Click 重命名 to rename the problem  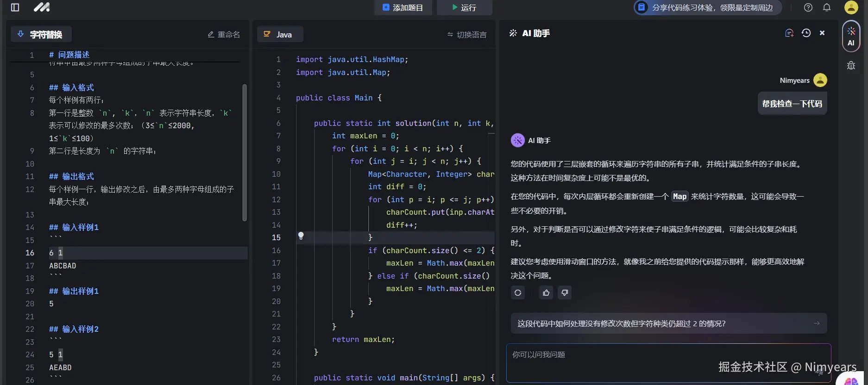click(224, 35)
